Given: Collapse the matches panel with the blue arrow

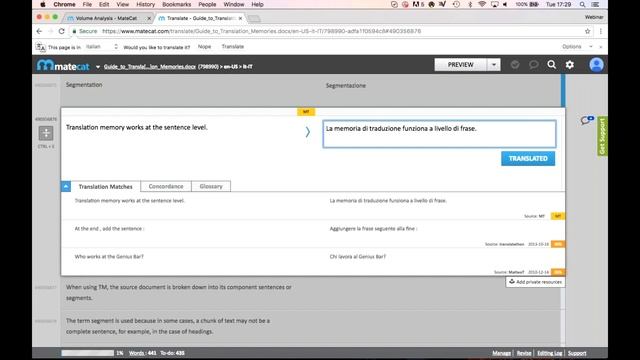Looking at the screenshot, I should (66, 186).
